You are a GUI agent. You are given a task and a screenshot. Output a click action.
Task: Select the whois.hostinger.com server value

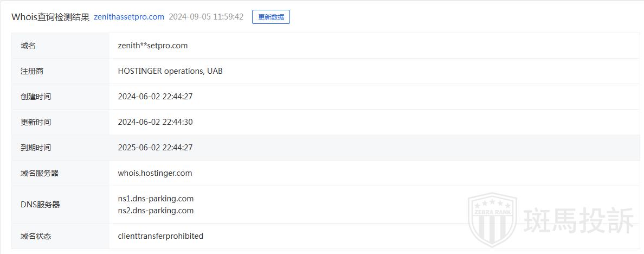pyautogui.click(x=155, y=173)
